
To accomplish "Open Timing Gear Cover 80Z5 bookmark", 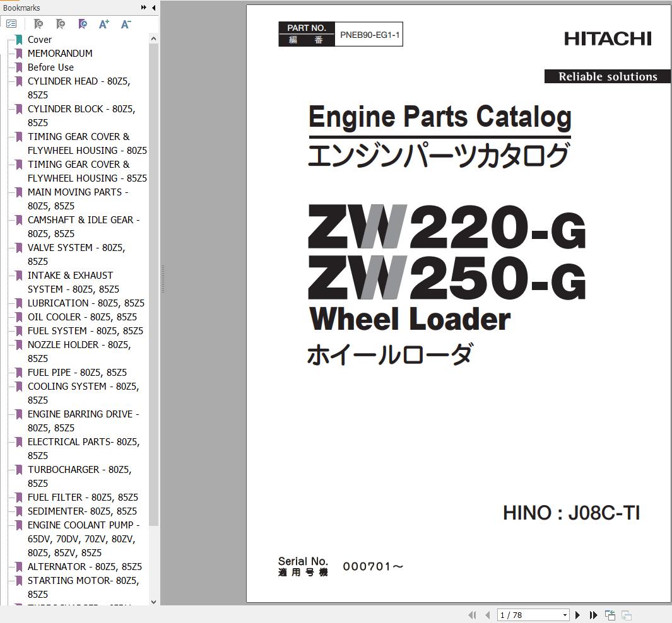I will (x=87, y=143).
